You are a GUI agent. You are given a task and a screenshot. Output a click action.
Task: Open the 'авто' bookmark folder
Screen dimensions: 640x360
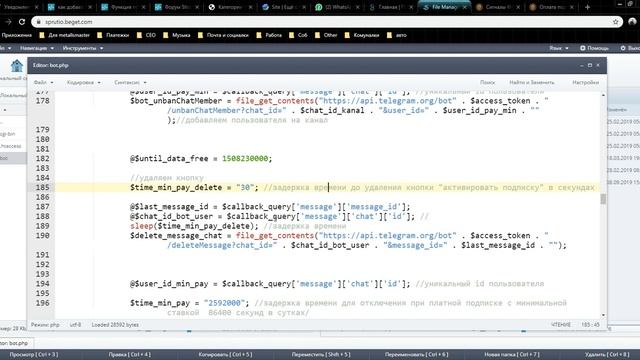[x=397, y=35]
